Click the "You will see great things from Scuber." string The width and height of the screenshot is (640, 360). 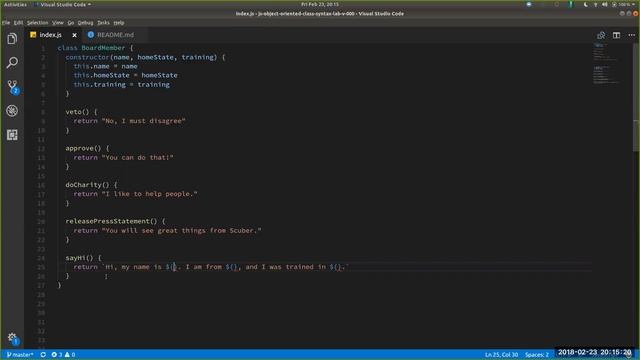182,231
